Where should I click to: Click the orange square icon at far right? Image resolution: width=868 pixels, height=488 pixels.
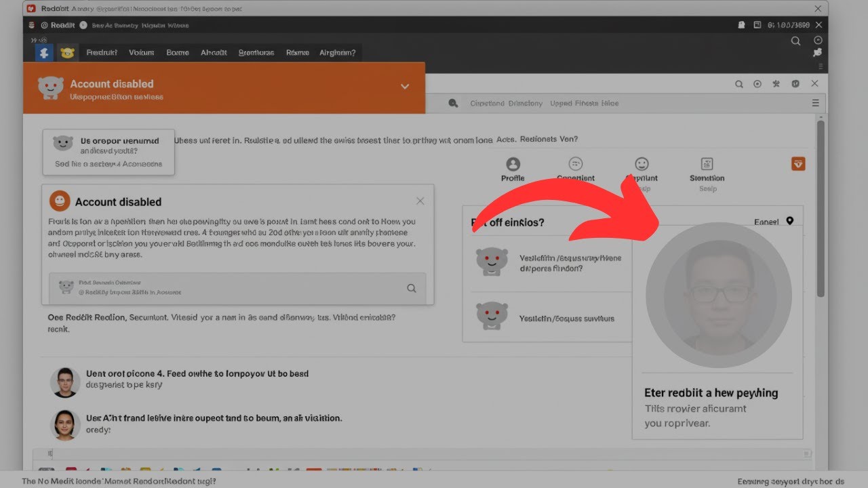tap(798, 163)
